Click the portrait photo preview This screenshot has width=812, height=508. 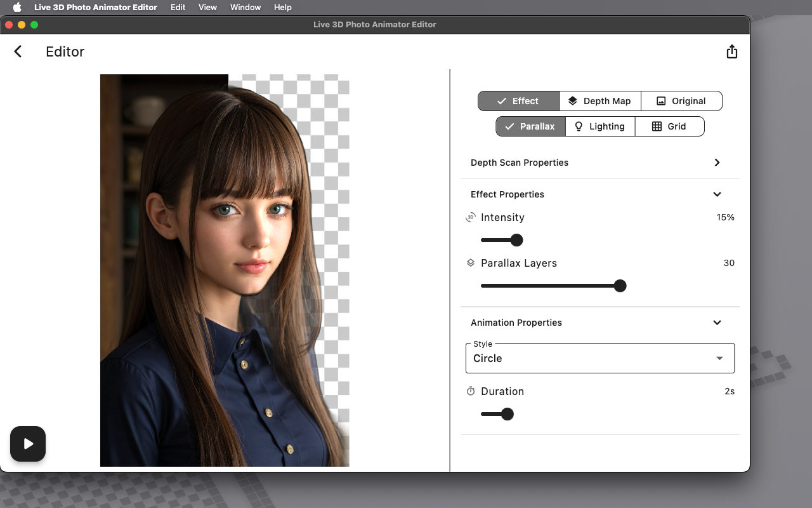[x=225, y=271]
